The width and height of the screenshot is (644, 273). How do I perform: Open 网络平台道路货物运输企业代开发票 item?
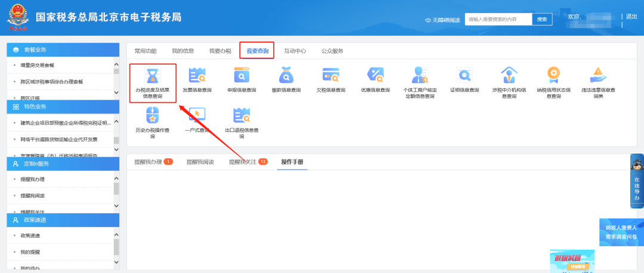[x=60, y=139]
